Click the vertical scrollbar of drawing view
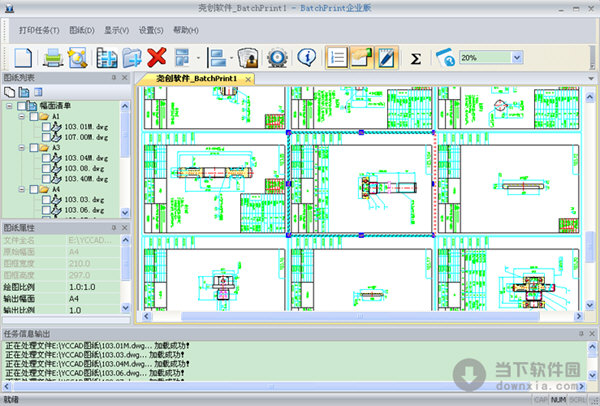Screen dimensions: 600x406 [590, 248]
